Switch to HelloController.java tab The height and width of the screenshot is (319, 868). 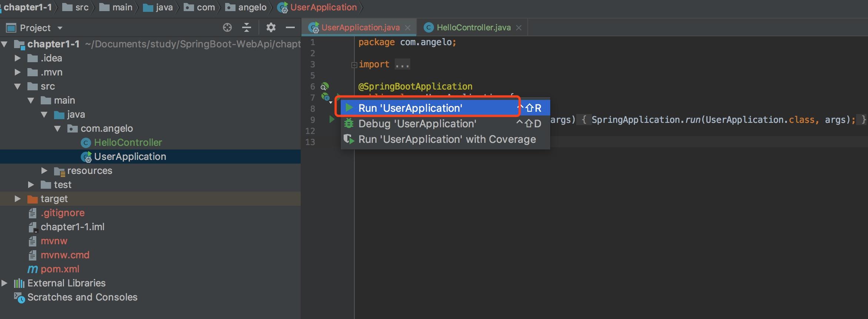(x=473, y=27)
